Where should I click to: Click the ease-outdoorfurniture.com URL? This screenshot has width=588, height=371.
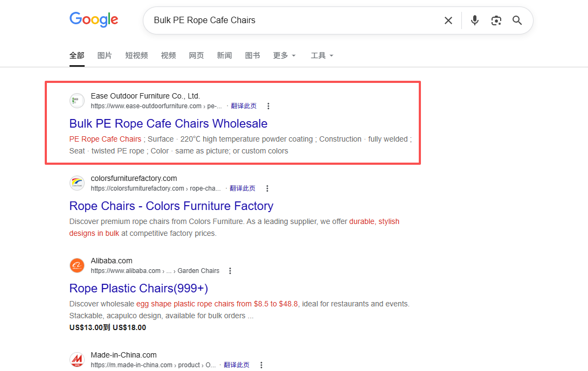point(156,106)
